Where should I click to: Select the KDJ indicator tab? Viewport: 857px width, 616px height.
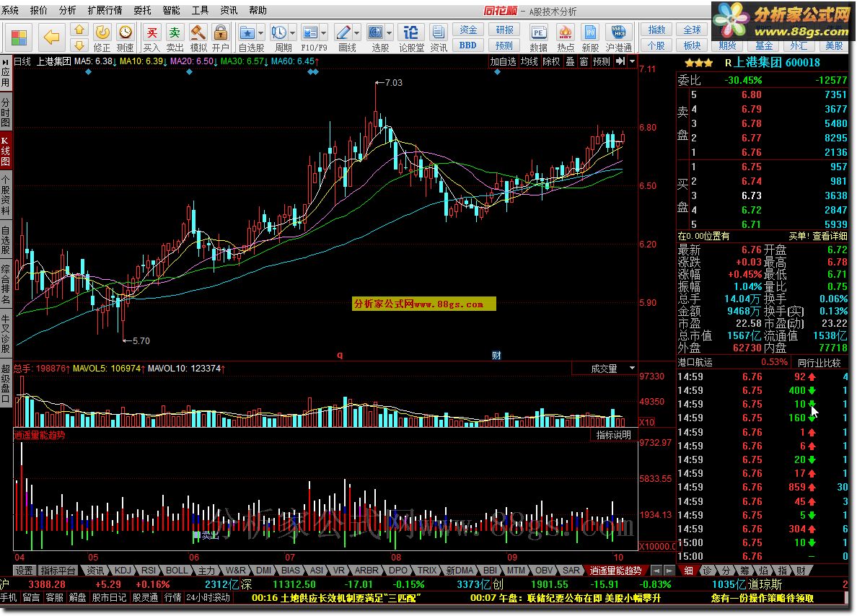[123, 570]
